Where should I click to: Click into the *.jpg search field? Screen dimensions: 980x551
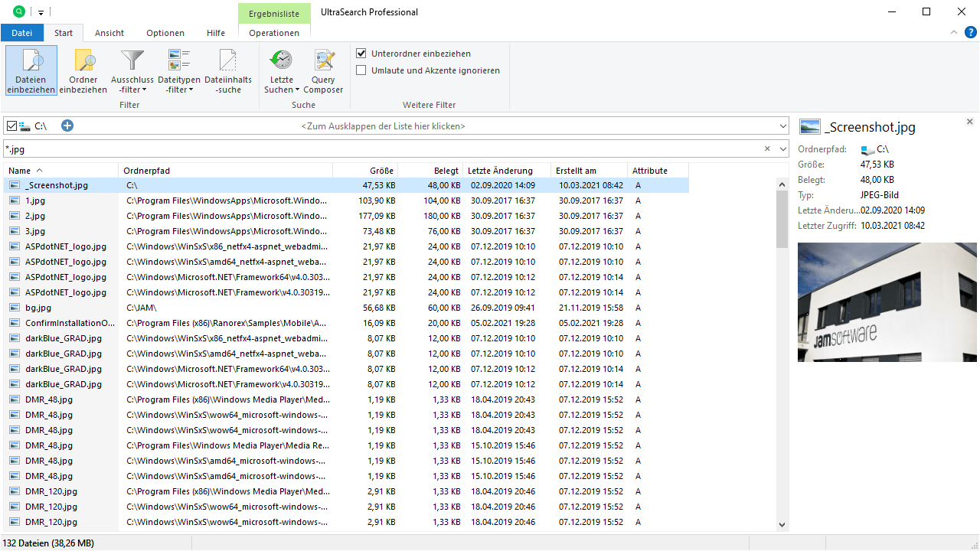[383, 148]
